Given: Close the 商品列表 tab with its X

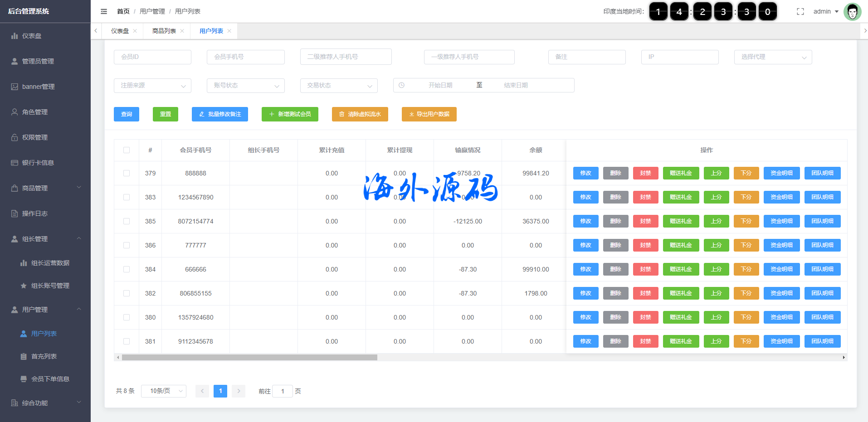Looking at the screenshot, I should pos(182,31).
